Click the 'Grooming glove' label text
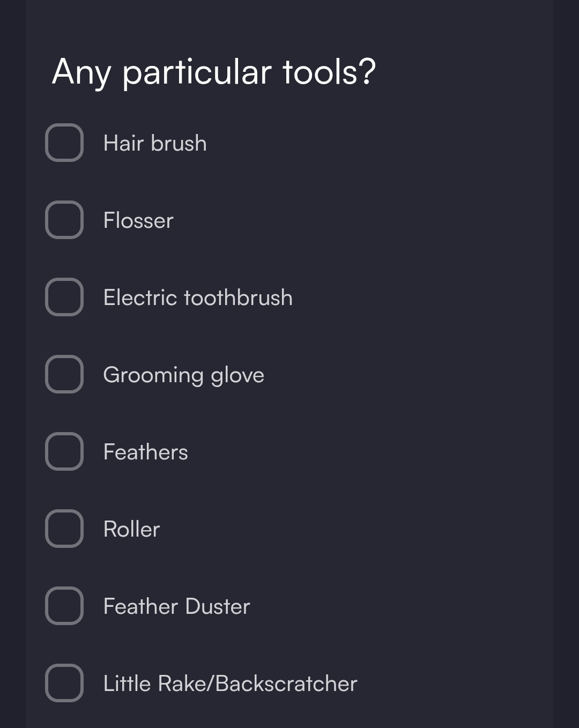This screenshot has height=728, width=579. click(x=183, y=375)
